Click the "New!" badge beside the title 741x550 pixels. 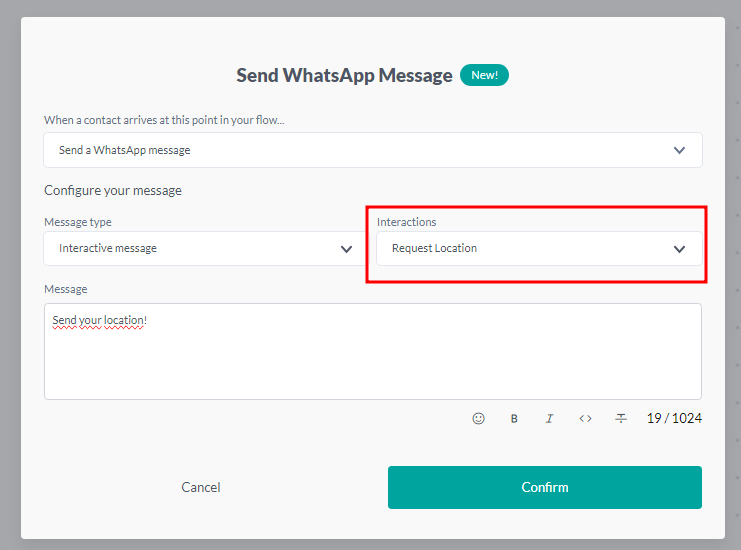tap(484, 75)
